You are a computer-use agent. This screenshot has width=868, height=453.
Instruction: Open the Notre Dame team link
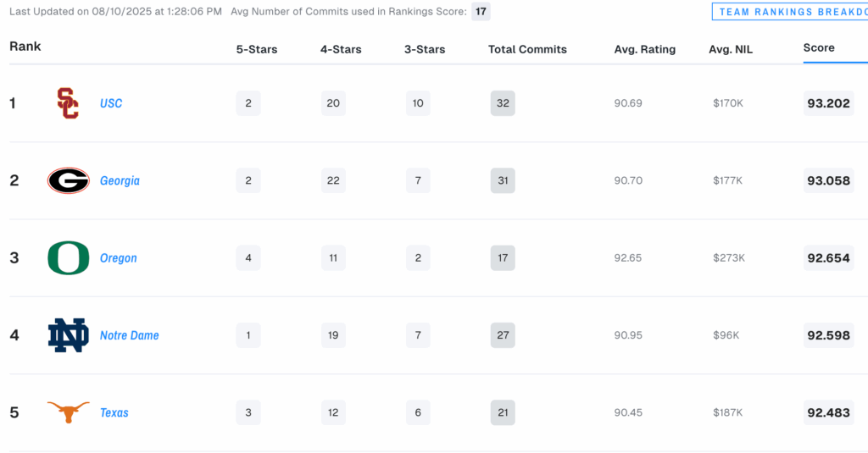coord(129,335)
